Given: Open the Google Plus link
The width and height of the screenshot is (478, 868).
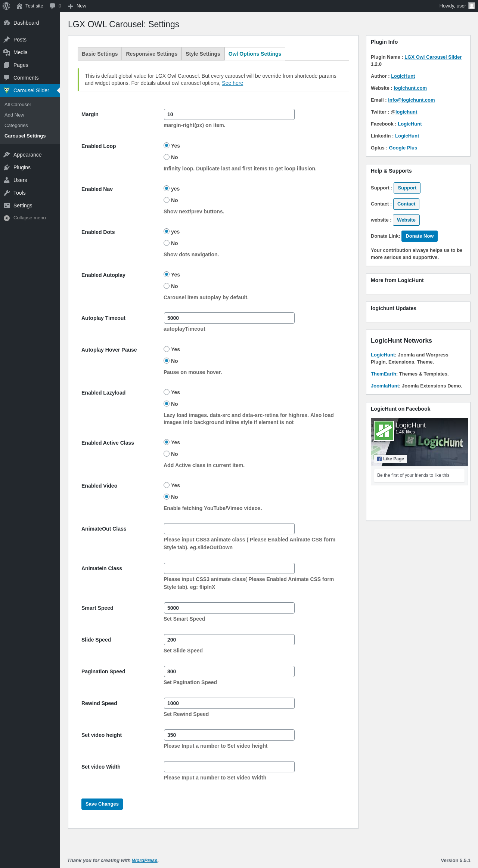Looking at the screenshot, I should pyautogui.click(x=403, y=148).
